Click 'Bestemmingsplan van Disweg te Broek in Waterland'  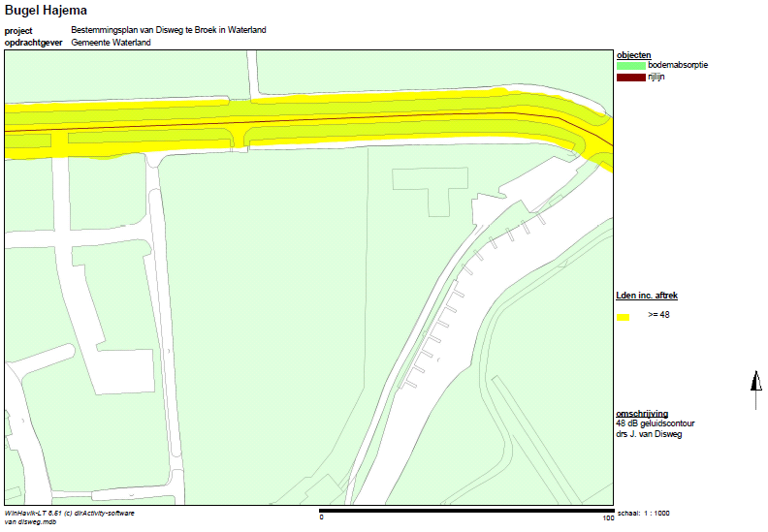169,30
